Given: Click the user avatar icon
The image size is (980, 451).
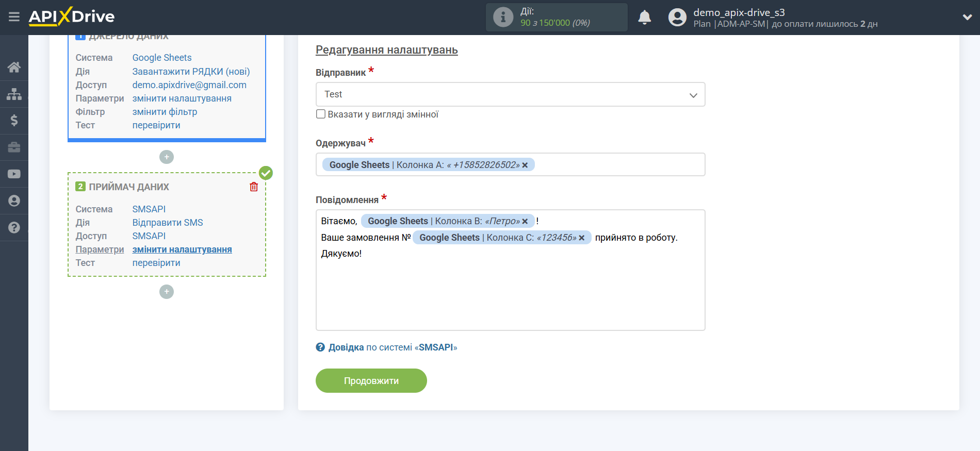Looking at the screenshot, I should (x=677, y=18).
